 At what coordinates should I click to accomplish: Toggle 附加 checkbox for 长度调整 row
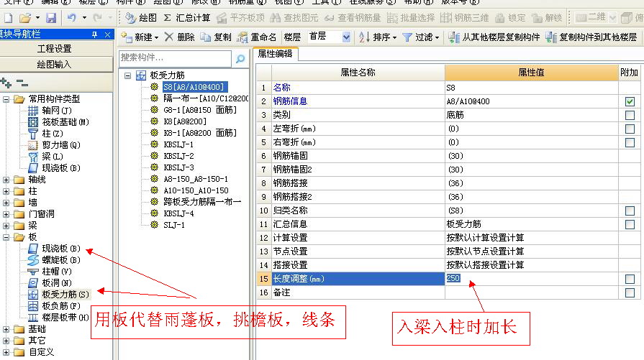pyautogui.click(x=630, y=279)
